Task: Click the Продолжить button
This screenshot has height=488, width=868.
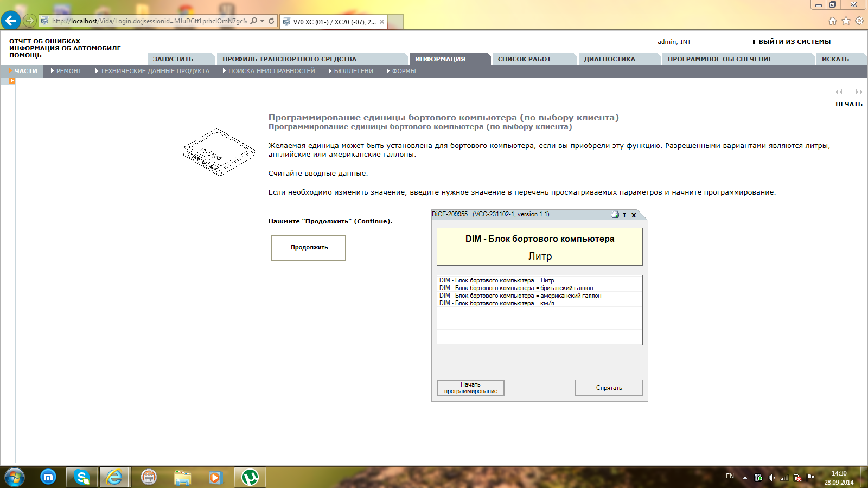Action: [308, 248]
